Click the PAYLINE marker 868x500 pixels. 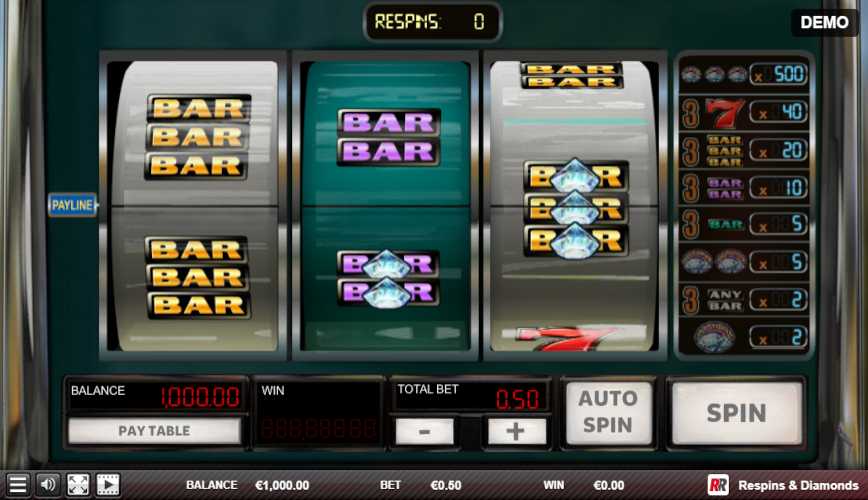coord(73,205)
